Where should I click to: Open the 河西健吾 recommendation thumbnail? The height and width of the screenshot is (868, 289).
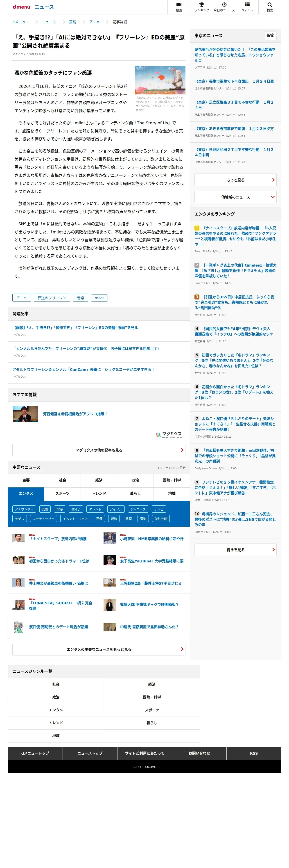tap(25, 414)
